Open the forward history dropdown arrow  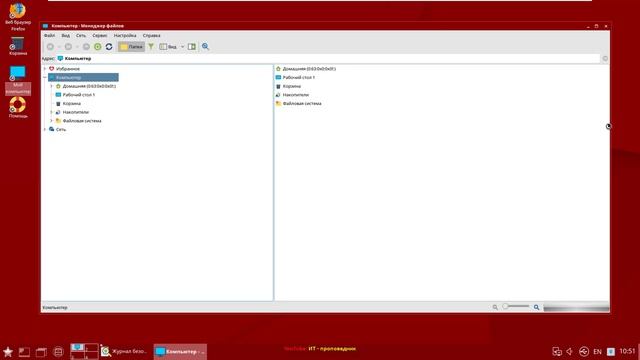[77, 47]
